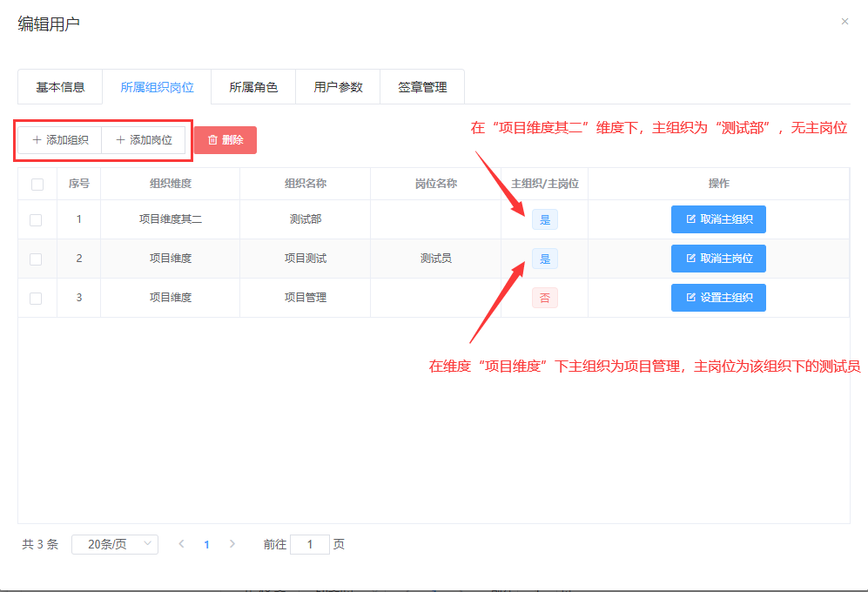Screen dimensions: 868x592
Task: Click the red 删除 button with trash icon
Action: coord(225,140)
